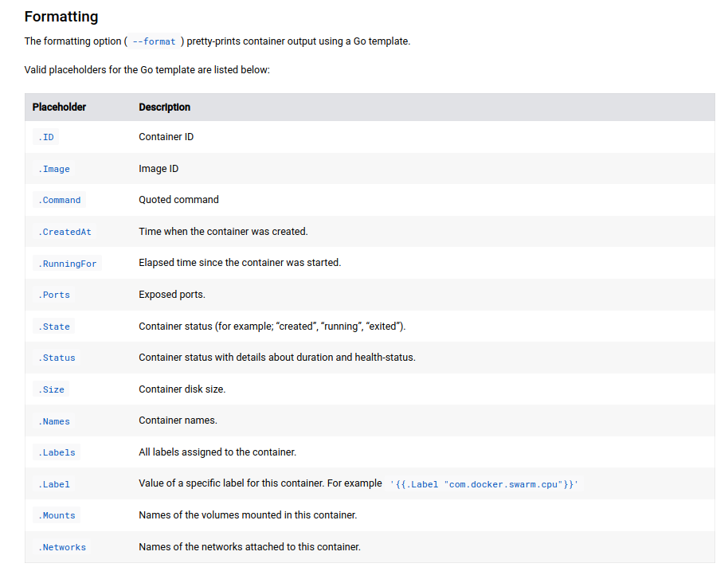Click the .CreatedAt placeholder
The image size is (728, 575).
[x=65, y=232]
